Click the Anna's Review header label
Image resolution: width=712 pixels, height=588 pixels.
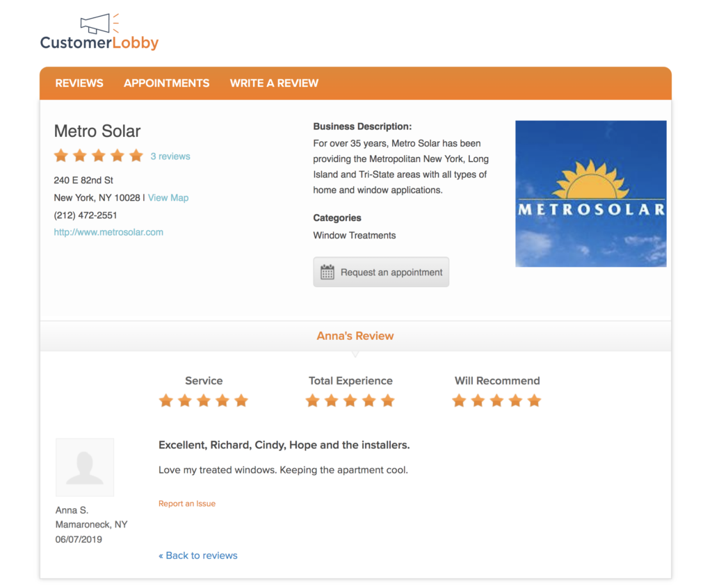point(355,336)
